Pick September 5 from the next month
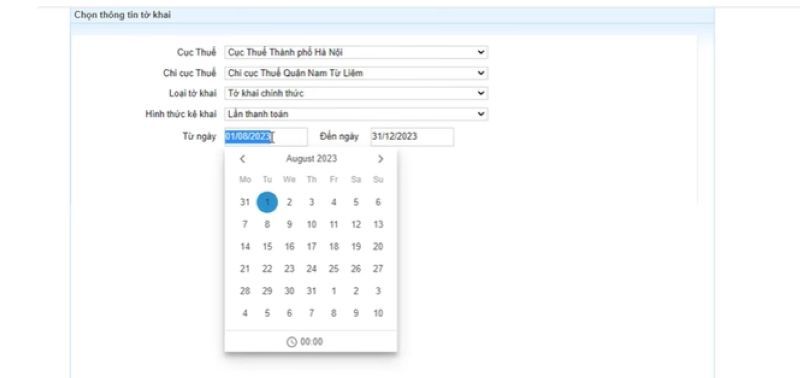 [267, 313]
